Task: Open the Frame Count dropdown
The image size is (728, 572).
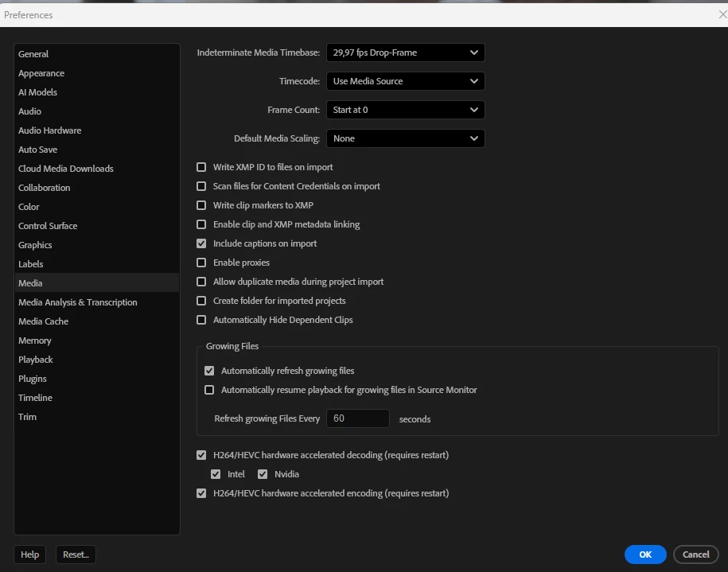Action: click(405, 110)
